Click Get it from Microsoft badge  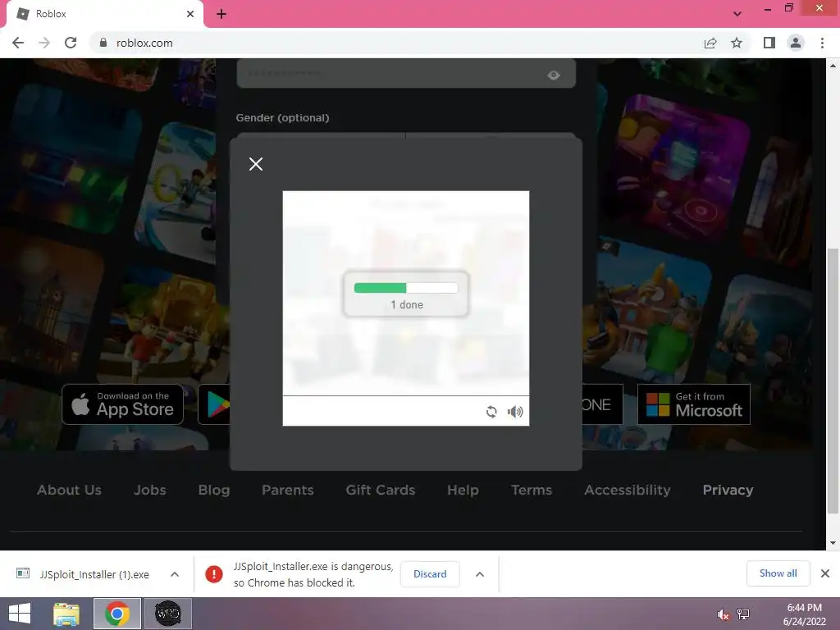click(x=694, y=404)
